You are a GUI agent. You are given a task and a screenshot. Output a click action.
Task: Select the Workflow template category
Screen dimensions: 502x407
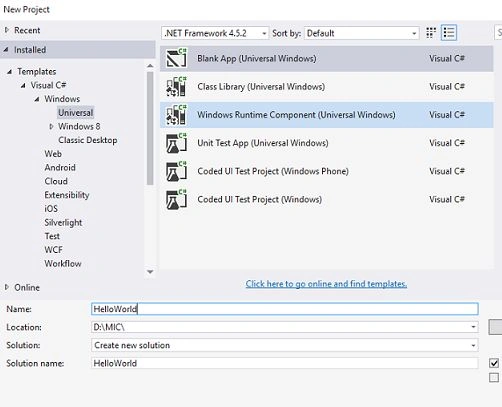(63, 263)
